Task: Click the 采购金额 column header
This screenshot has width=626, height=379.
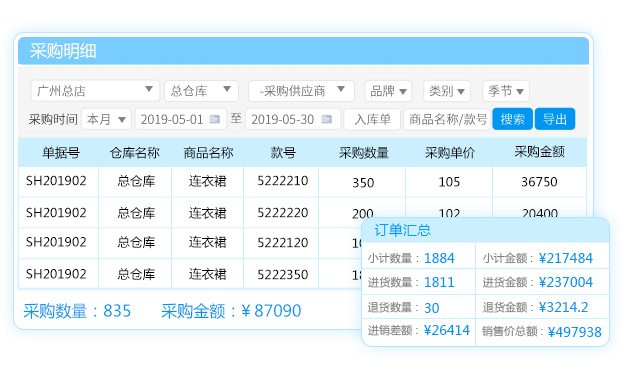Action: coord(539,152)
